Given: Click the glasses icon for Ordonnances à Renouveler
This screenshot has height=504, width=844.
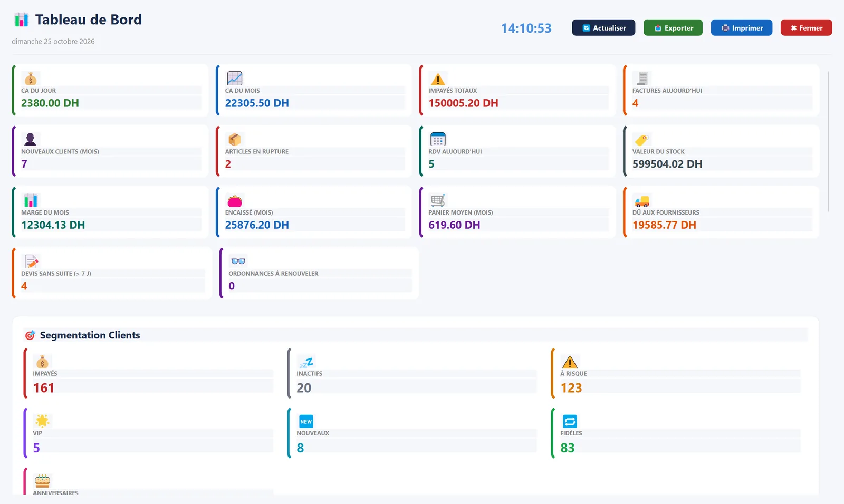Looking at the screenshot, I should click(238, 261).
